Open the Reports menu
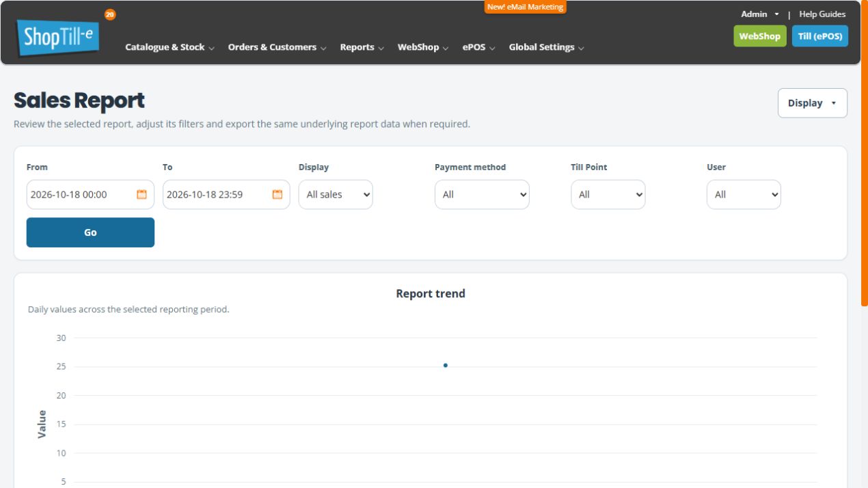The width and height of the screenshot is (868, 488). (x=362, y=47)
